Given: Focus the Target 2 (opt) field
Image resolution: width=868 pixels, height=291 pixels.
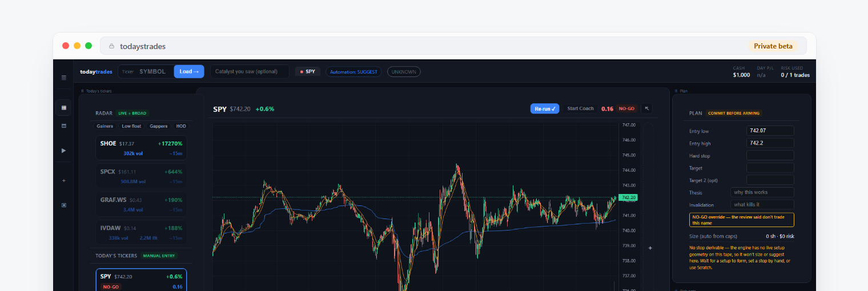Looking at the screenshot, I should (x=770, y=180).
